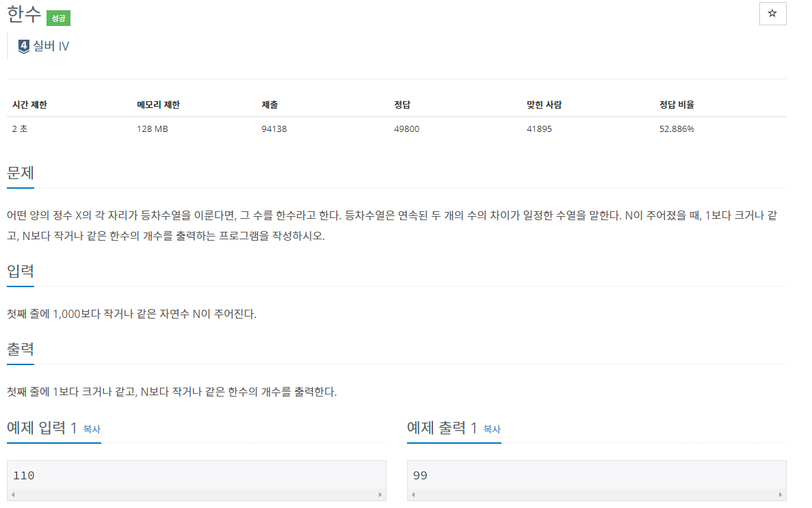Image resolution: width=812 pixels, height=508 pixels.
Task: Click the star favorite button
Action: (x=772, y=14)
